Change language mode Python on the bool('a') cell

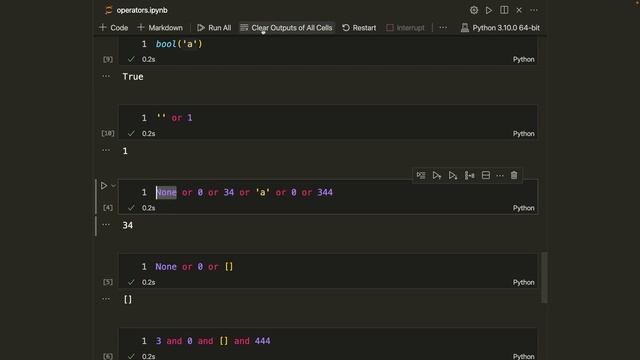pyautogui.click(x=523, y=60)
